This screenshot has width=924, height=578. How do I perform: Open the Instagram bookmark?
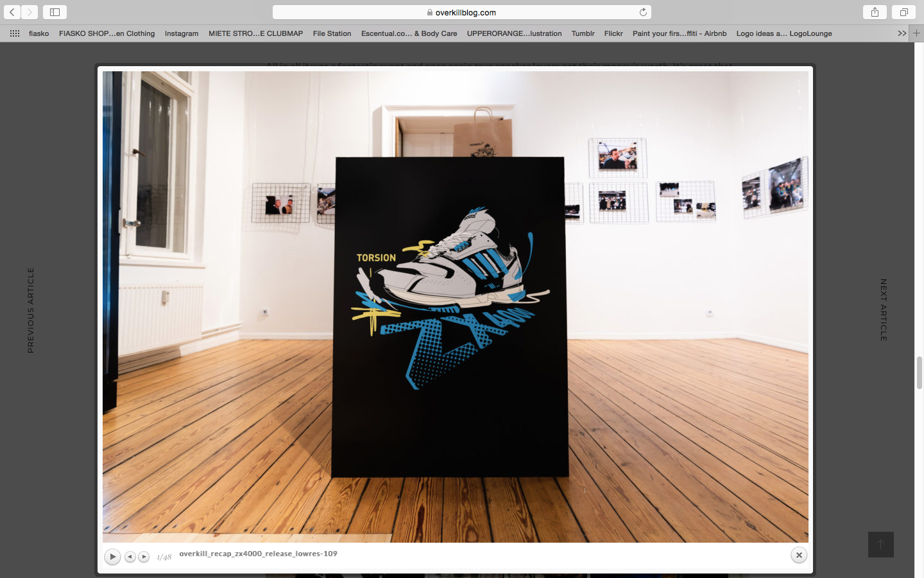(182, 33)
